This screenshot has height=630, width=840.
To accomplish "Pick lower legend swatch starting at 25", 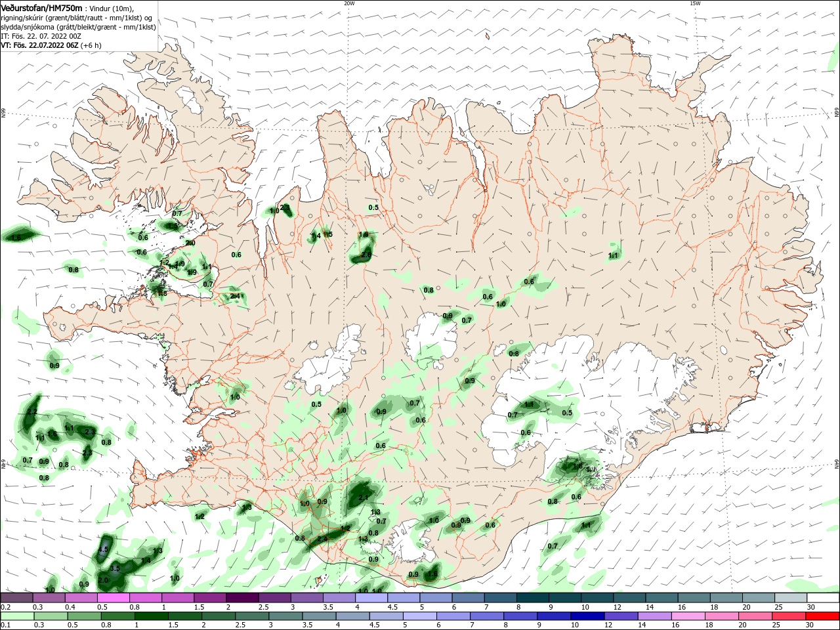I will (x=788, y=616).
